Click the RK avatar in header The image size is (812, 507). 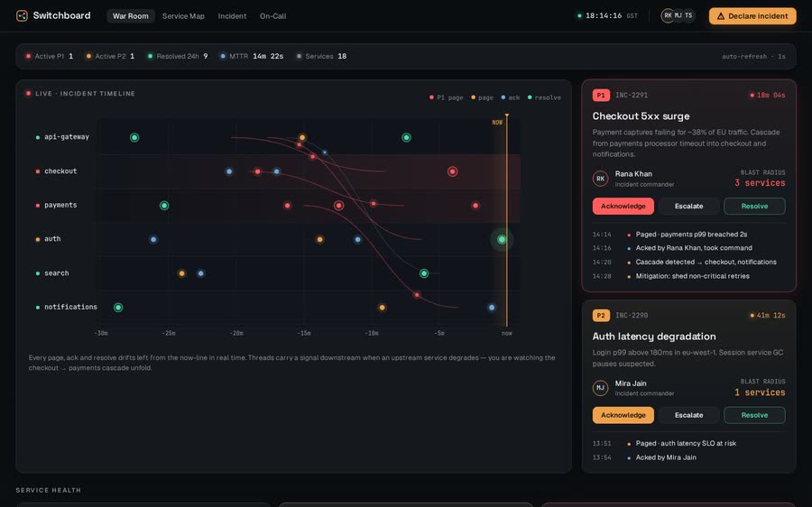(x=668, y=15)
